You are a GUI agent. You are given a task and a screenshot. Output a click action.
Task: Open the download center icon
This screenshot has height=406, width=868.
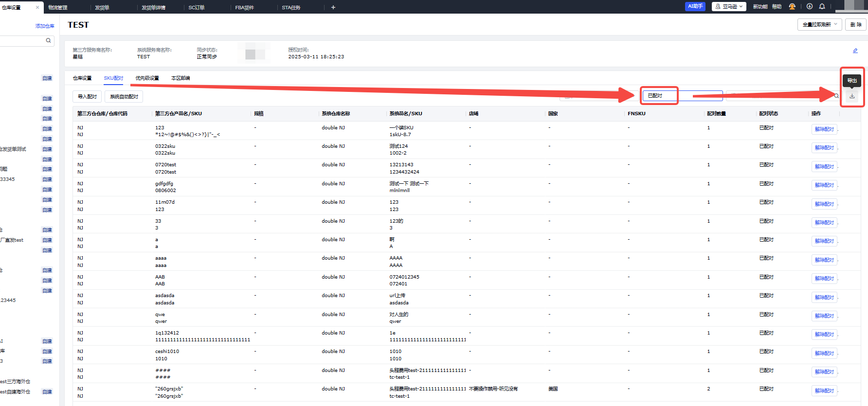810,6
